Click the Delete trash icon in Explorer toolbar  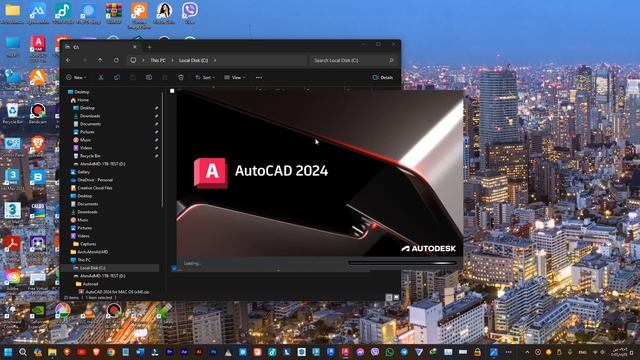181,77
